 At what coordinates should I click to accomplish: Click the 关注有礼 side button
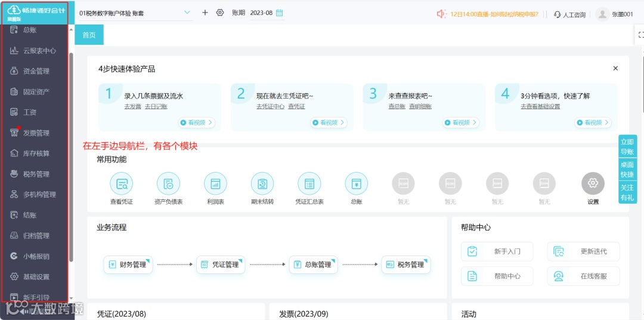(x=627, y=192)
